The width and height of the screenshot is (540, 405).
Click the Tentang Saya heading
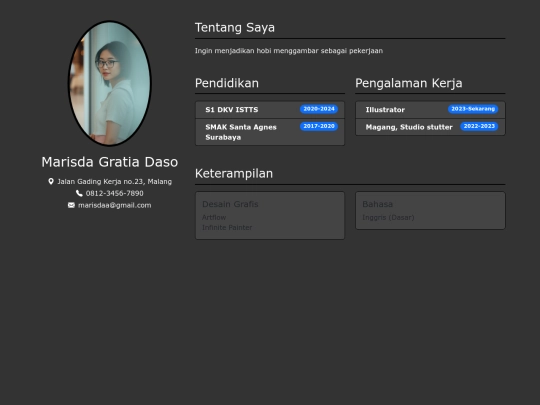click(x=235, y=28)
